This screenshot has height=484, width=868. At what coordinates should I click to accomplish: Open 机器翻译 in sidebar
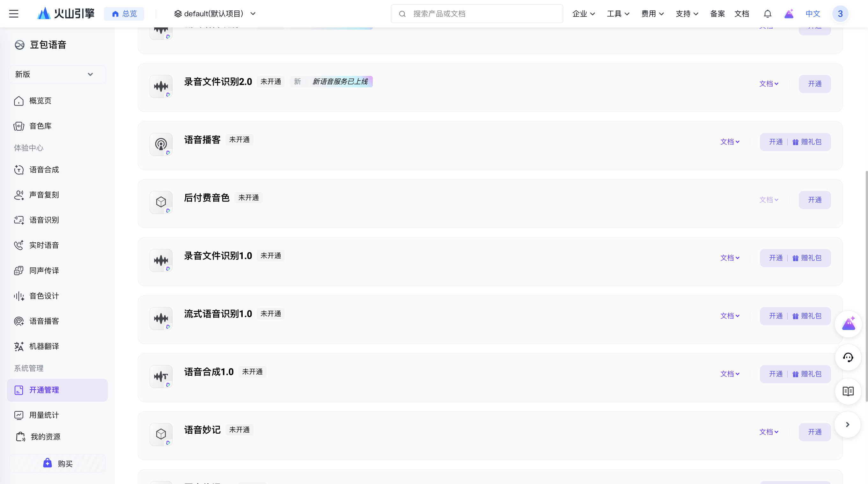click(57, 347)
